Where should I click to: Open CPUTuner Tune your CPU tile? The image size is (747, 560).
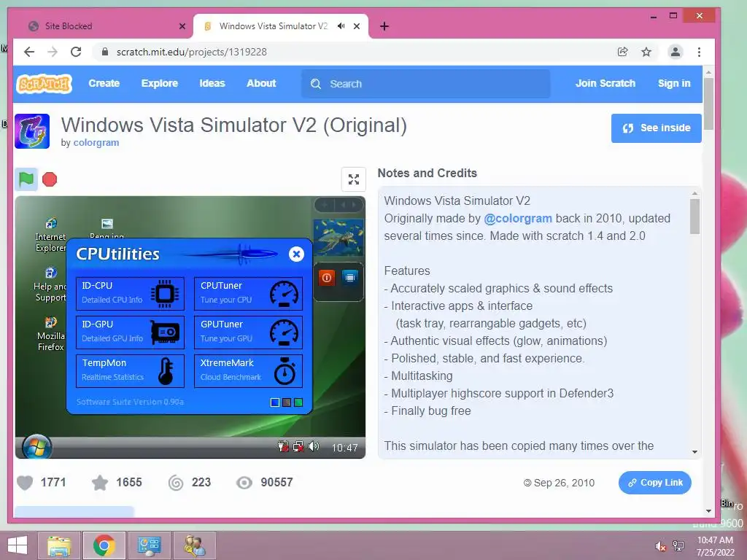pyautogui.click(x=248, y=293)
